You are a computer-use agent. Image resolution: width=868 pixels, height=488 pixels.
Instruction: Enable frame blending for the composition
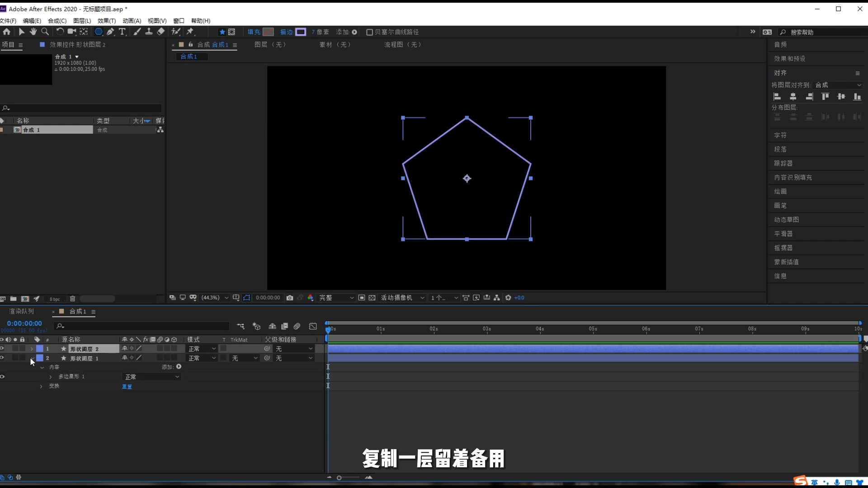pos(285,326)
